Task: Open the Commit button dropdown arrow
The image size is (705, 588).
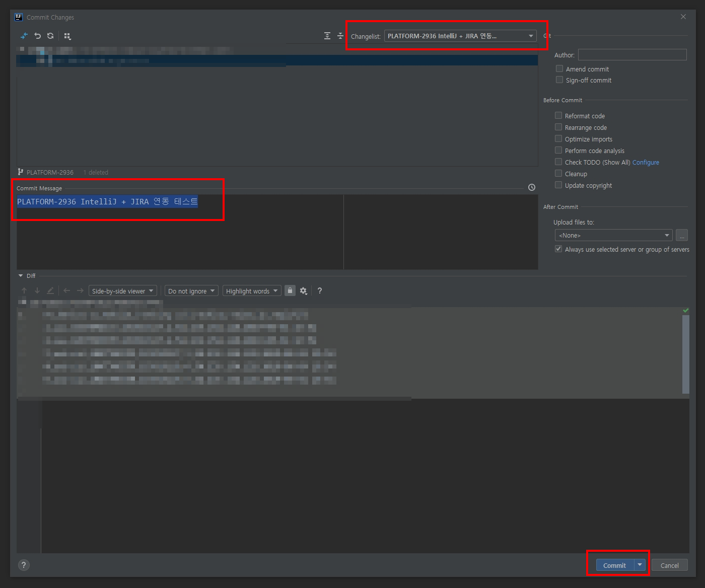Action: [640, 565]
